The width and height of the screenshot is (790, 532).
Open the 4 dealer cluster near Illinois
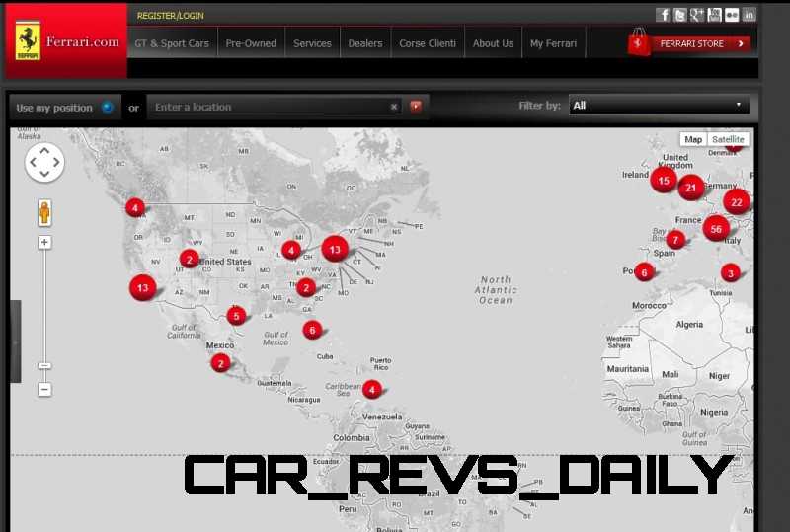click(x=290, y=250)
